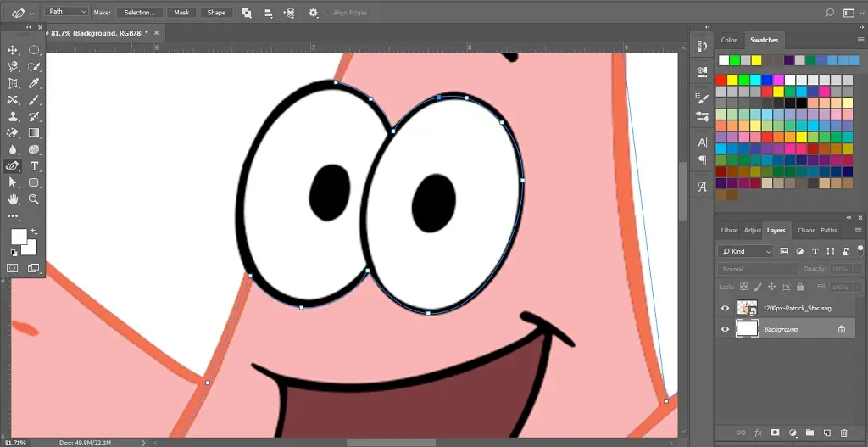Select the Eraser tool
The width and height of the screenshot is (868, 447).
coord(13,133)
